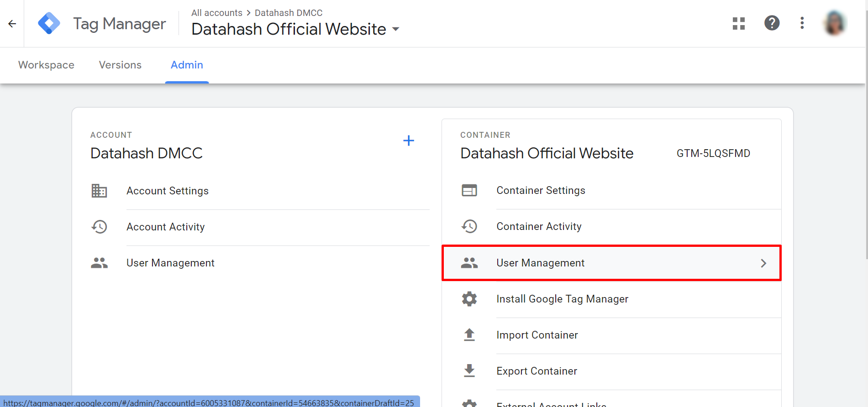Switch to the Workspace tab
The height and width of the screenshot is (407, 868).
click(46, 65)
